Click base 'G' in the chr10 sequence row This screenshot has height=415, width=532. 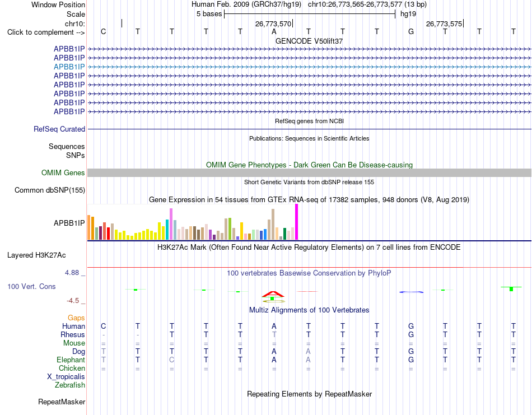tap(411, 31)
